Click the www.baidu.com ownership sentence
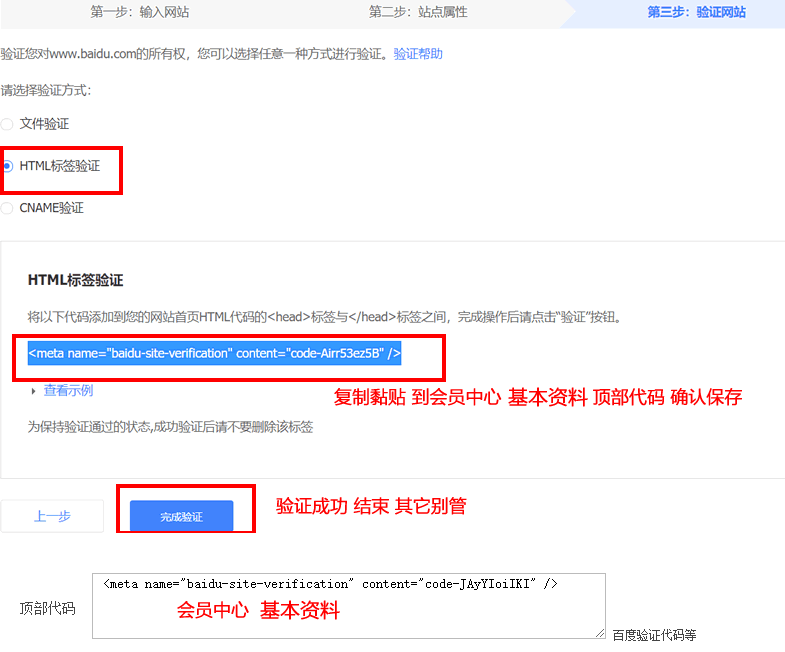This screenshot has height=652, width=785. click(x=195, y=54)
